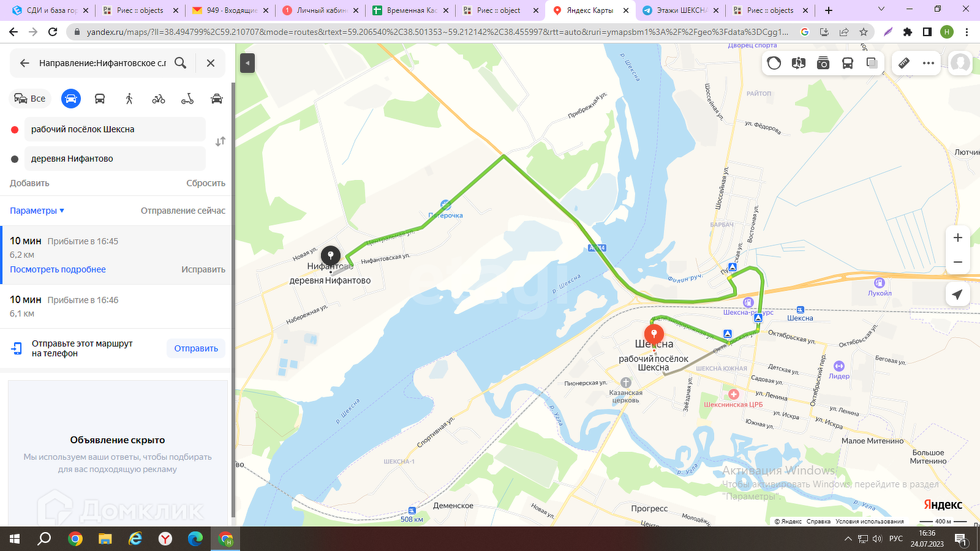Collapse the left side panel
The width and height of the screenshot is (980, 551).
pyautogui.click(x=247, y=63)
